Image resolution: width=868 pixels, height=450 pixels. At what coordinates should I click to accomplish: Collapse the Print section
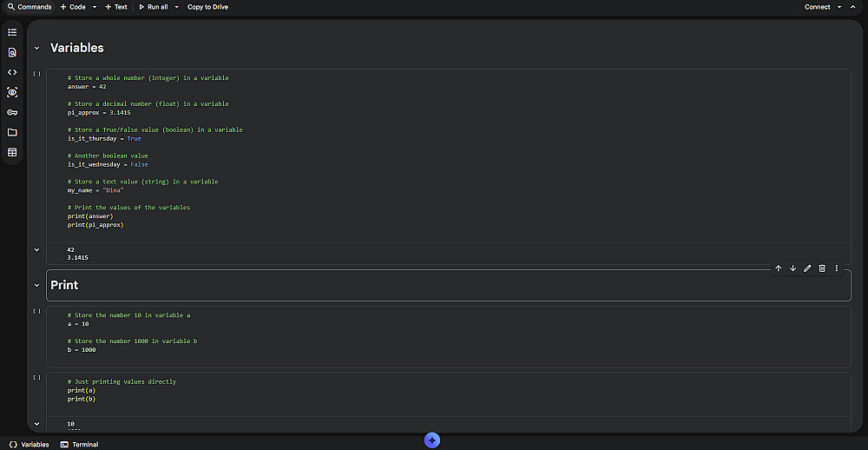click(x=36, y=286)
